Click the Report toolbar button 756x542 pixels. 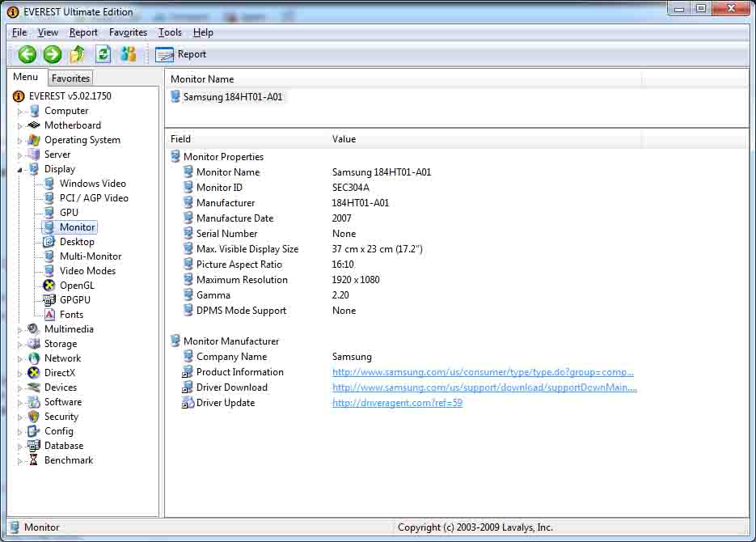click(181, 54)
